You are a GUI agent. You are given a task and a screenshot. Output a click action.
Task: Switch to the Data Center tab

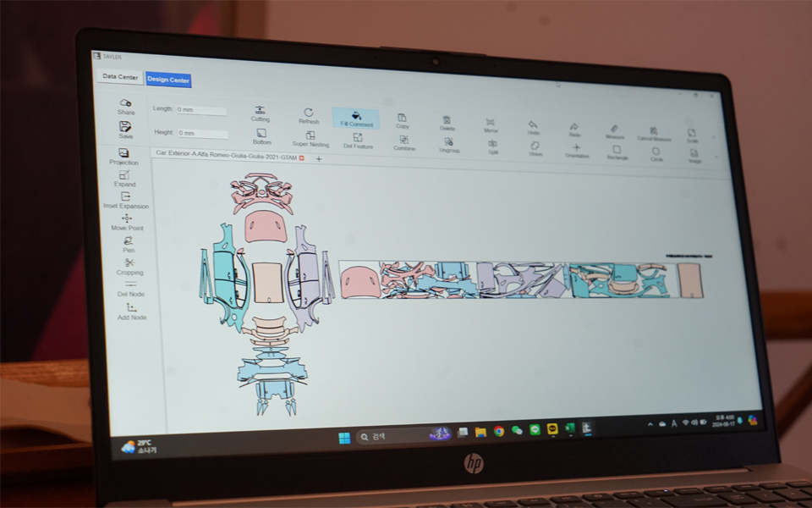119,77
